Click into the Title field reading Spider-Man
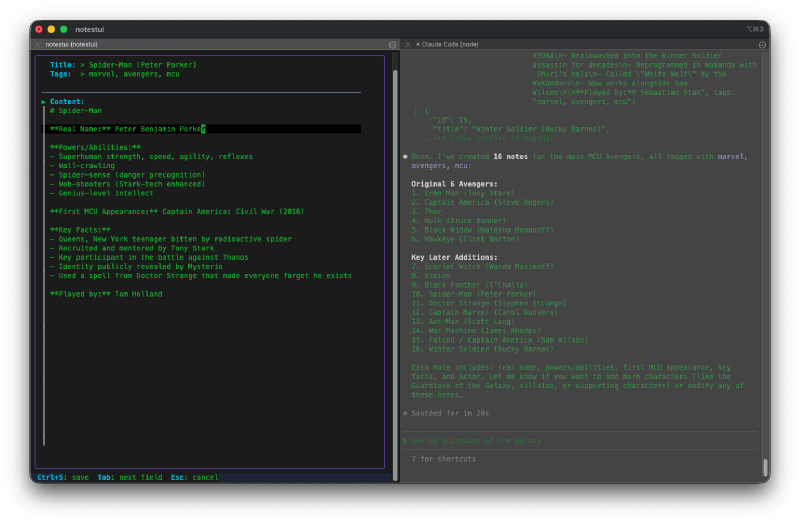 pos(142,65)
